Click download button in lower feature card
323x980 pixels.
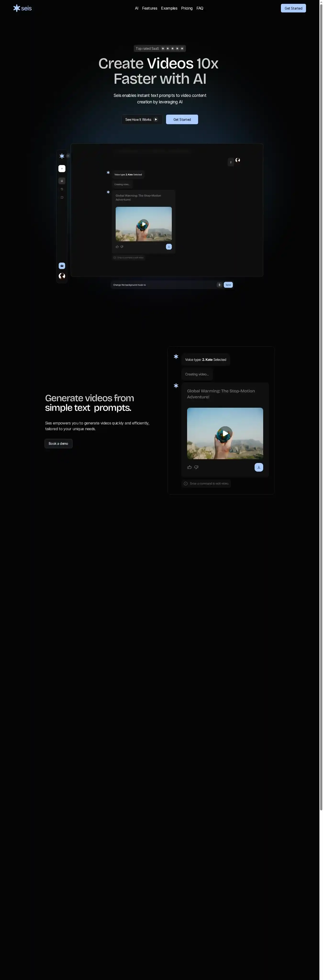coord(259,467)
